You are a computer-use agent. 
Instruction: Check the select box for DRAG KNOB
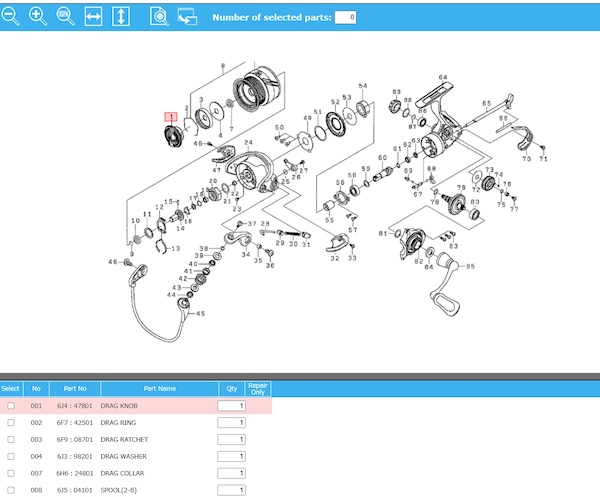pos(11,406)
